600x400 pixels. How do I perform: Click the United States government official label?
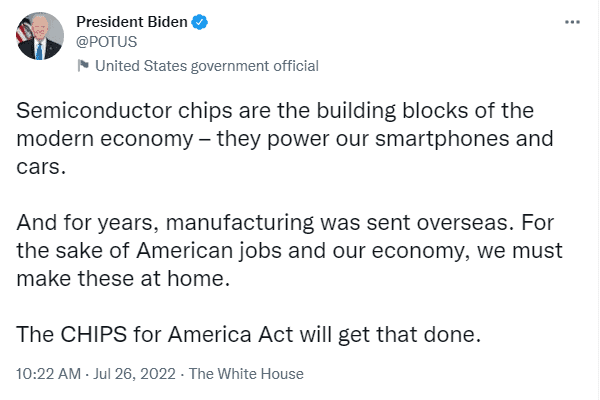[x=207, y=66]
